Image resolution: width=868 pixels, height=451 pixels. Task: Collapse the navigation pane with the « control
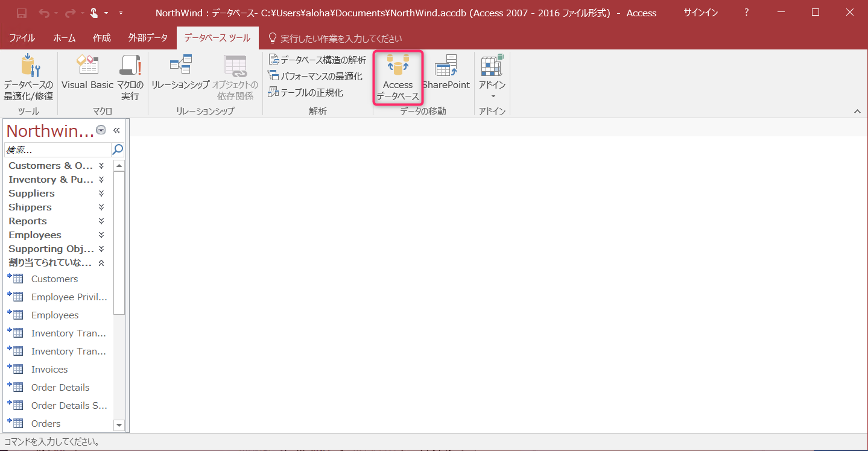click(x=116, y=130)
